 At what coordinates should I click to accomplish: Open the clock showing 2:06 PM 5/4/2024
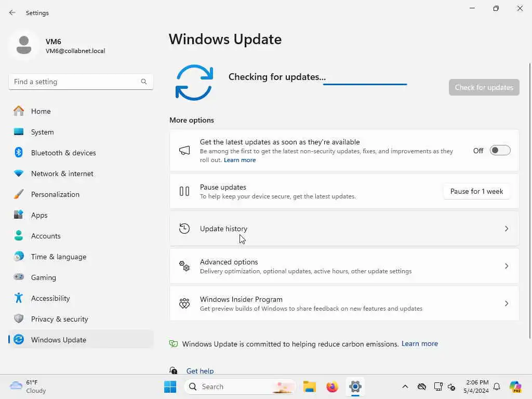point(476,387)
